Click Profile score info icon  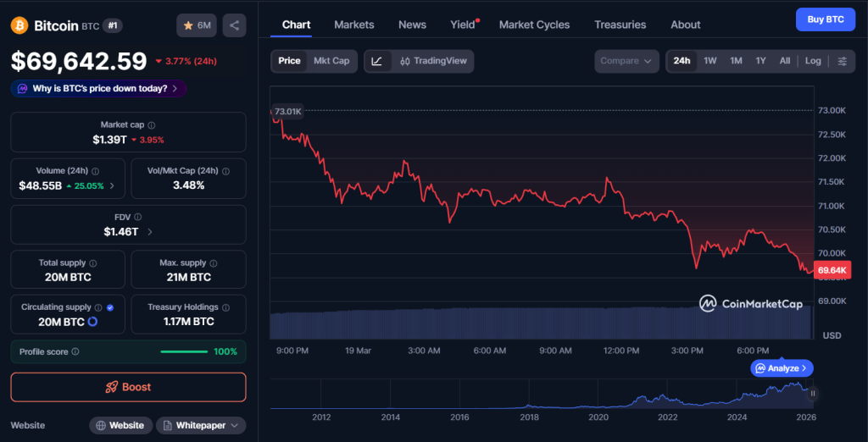[75, 351]
